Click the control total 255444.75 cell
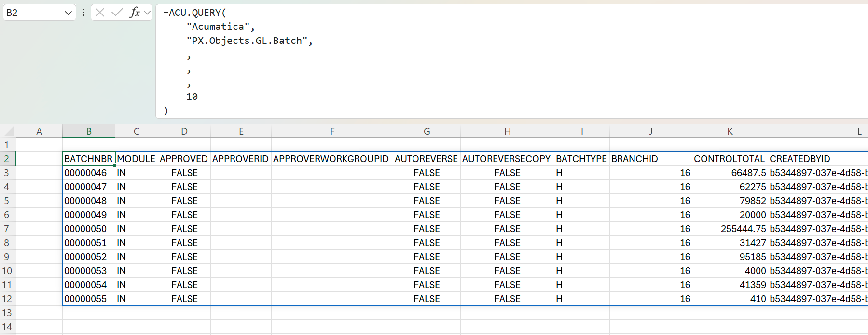This screenshot has width=868, height=335. pos(730,229)
